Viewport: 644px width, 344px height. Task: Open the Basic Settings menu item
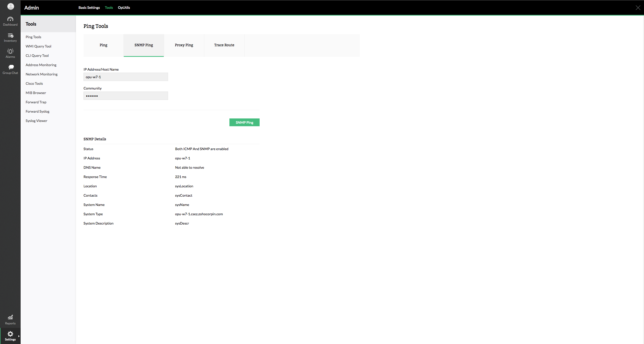[89, 8]
